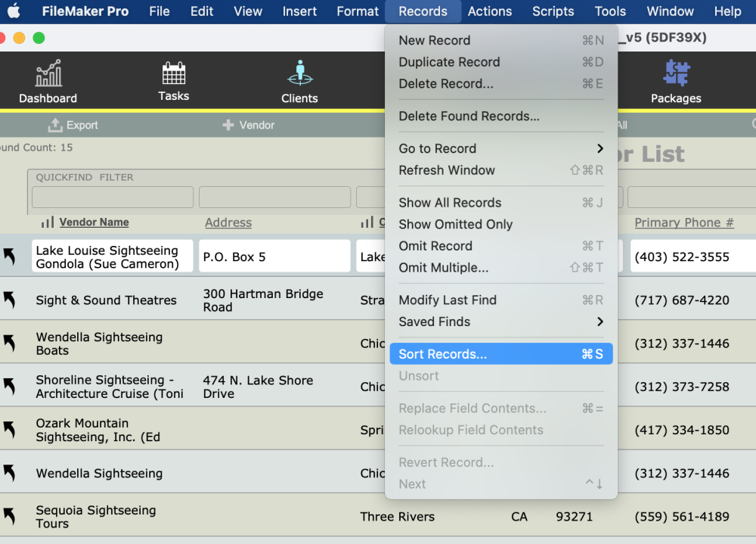The width and height of the screenshot is (756, 544).
Task: Click phone number (717) 687-4220
Action: pos(682,300)
